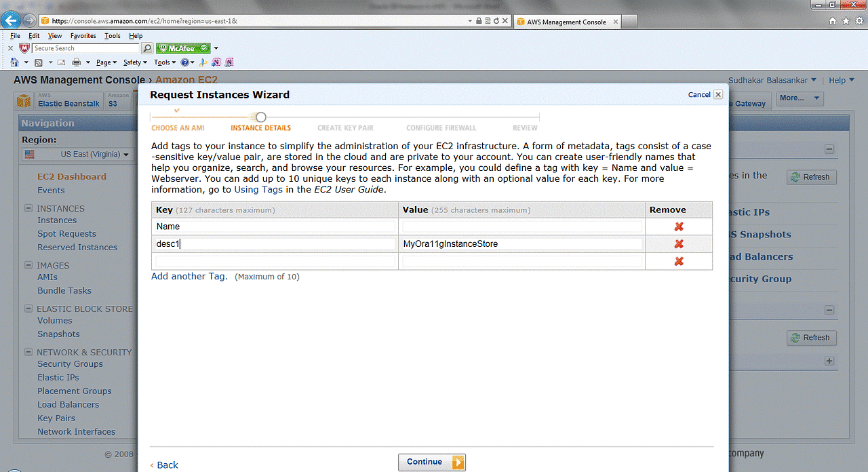The height and width of the screenshot is (472, 868).
Task: Collapse the NETWORK & SECURITY section
Action: click(x=28, y=352)
